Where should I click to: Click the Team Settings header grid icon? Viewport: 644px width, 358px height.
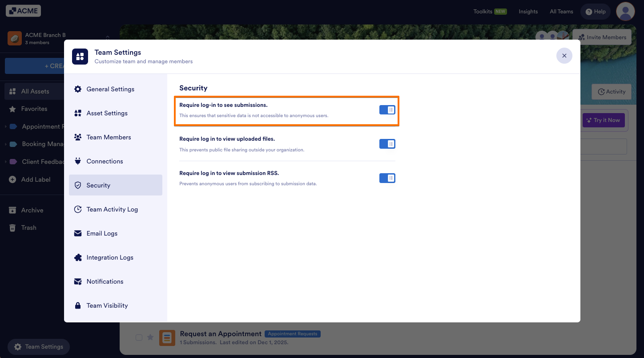coord(80,57)
